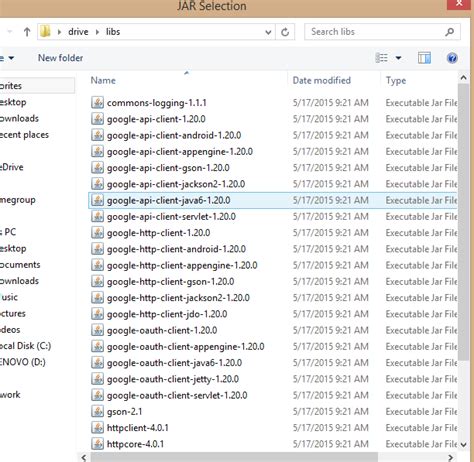Click the jar icon of google-api-client-android-1.20.0
The height and width of the screenshot is (462, 474).
coord(97,135)
